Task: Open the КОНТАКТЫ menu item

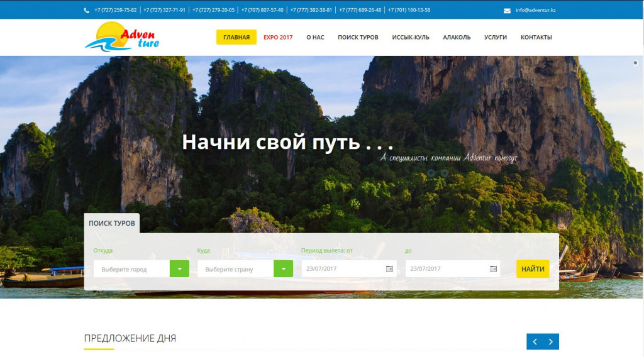Action: [536, 37]
